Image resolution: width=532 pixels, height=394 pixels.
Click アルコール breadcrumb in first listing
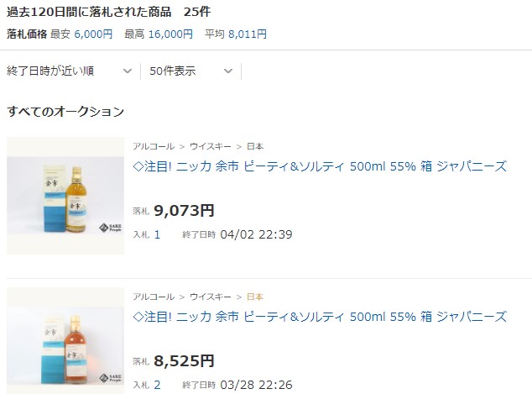click(x=154, y=146)
